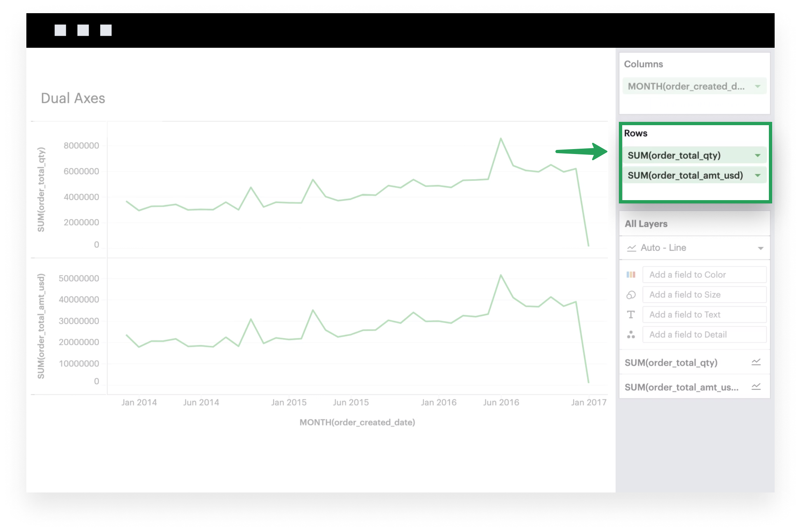Open the SUM(order_total_amt_us...) layer section
This screenshot has width=801, height=532.
[x=681, y=387]
